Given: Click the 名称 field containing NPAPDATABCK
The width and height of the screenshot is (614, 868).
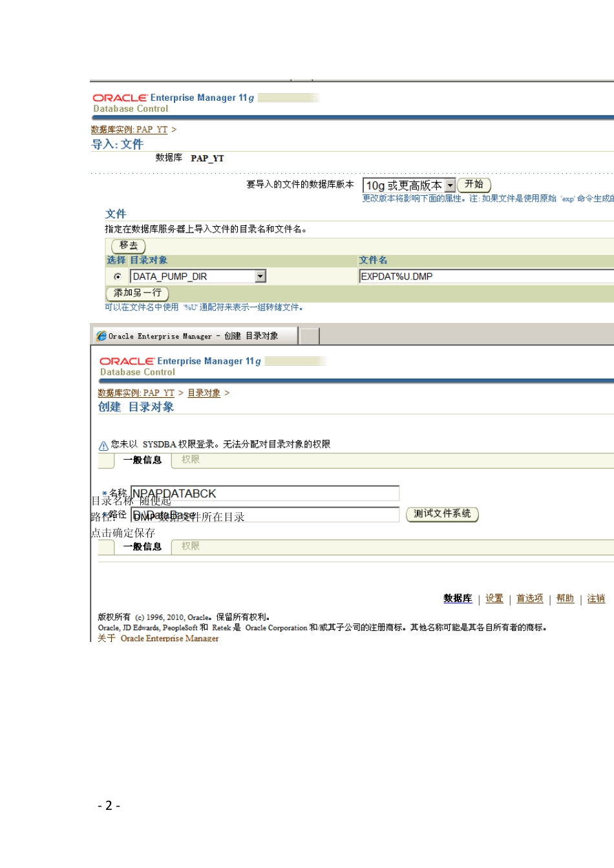Looking at the screenshot, I should pyautogui.click(x=265, y=493).
